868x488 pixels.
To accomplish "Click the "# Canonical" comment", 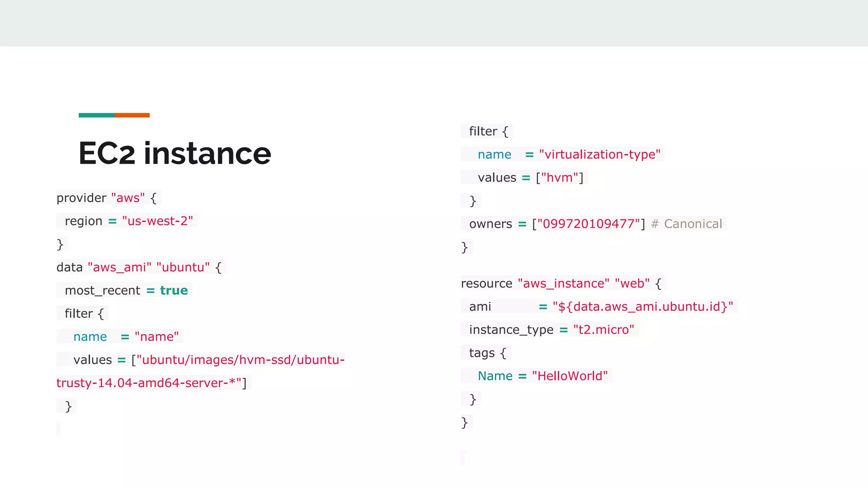I will point(687,224).
